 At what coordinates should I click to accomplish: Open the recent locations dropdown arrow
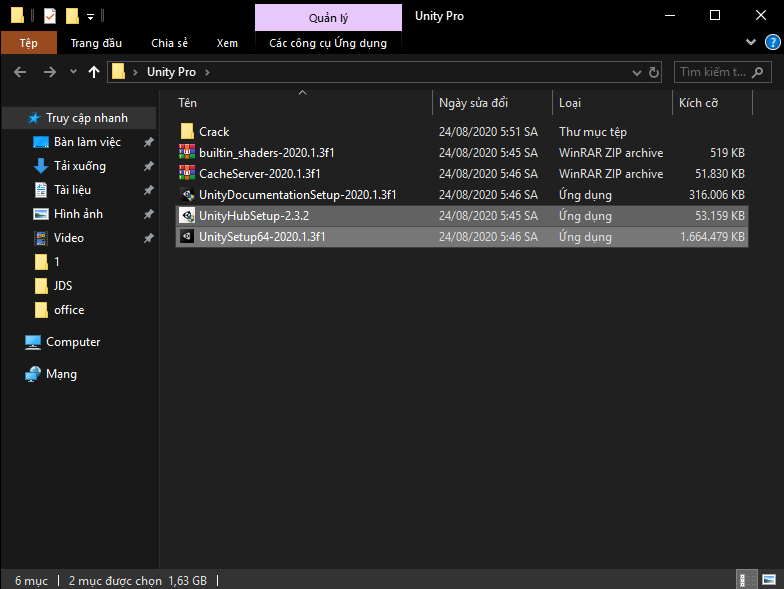[x=72, y=72]
